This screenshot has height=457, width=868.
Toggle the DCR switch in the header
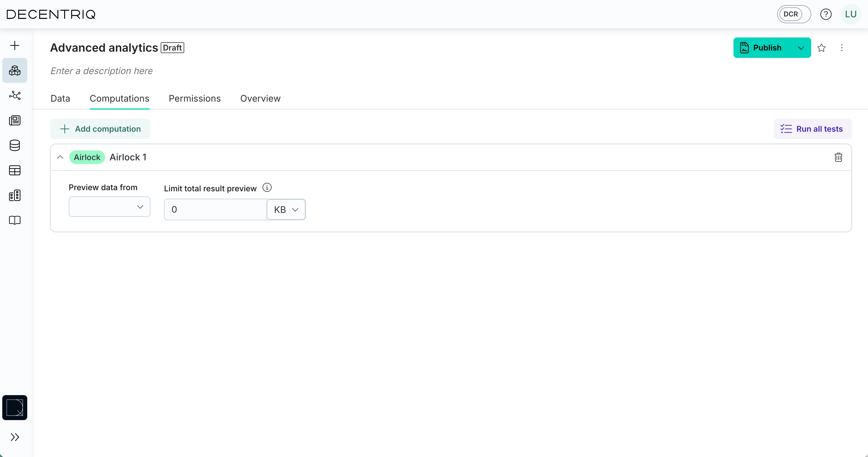click(x=794, y=14)
